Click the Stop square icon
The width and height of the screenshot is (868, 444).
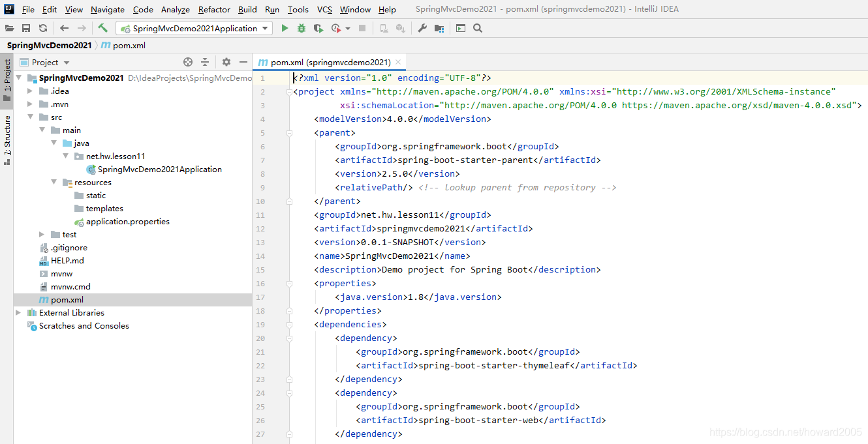pyautogui.click(x=362, y=28)
